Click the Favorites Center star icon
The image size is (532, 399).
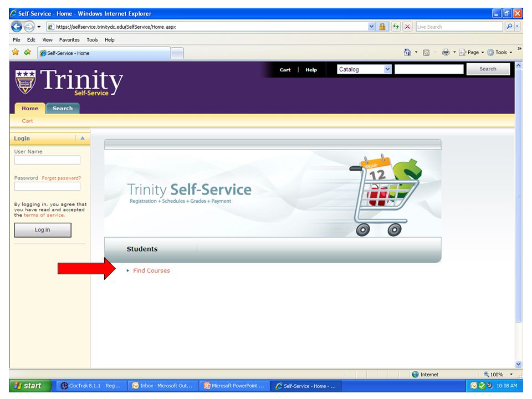[x=16, y=52]
